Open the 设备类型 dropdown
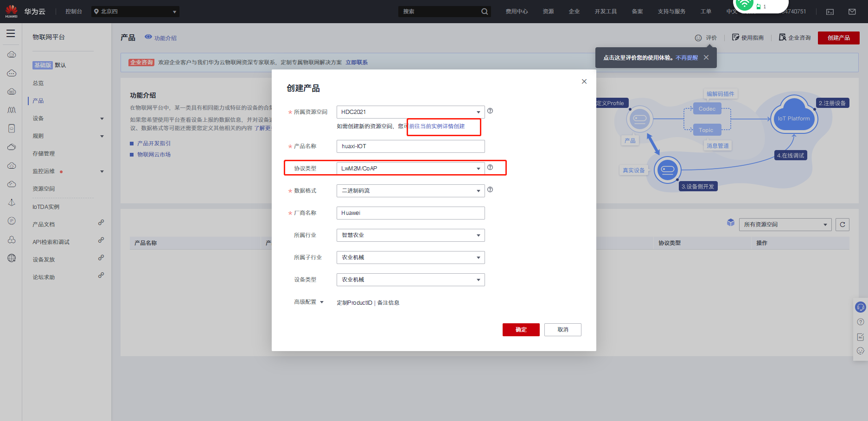Viewport: 868px width, 421px height. (x=410, y=280)
